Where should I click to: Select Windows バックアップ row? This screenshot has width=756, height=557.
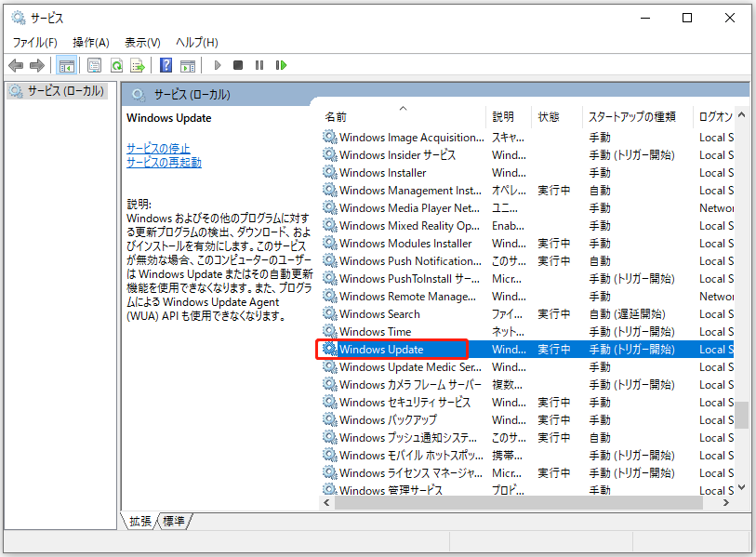click(x=527, y=420)
